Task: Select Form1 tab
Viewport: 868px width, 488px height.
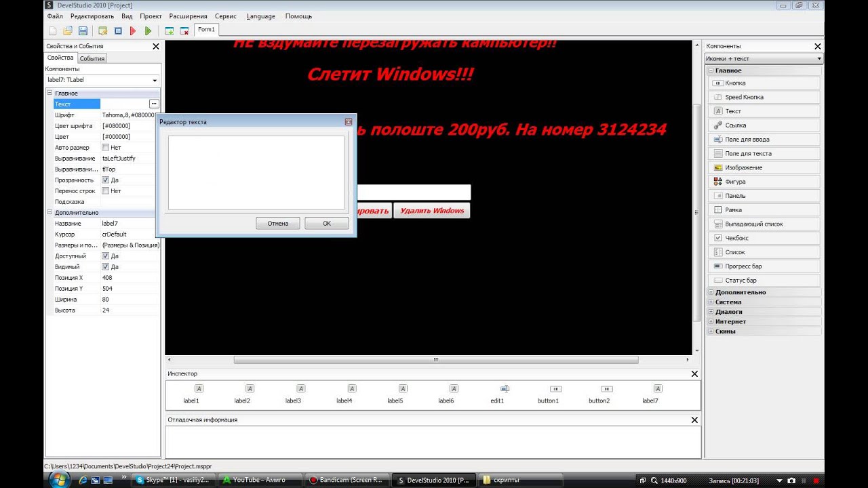Action: coord(206,30)
